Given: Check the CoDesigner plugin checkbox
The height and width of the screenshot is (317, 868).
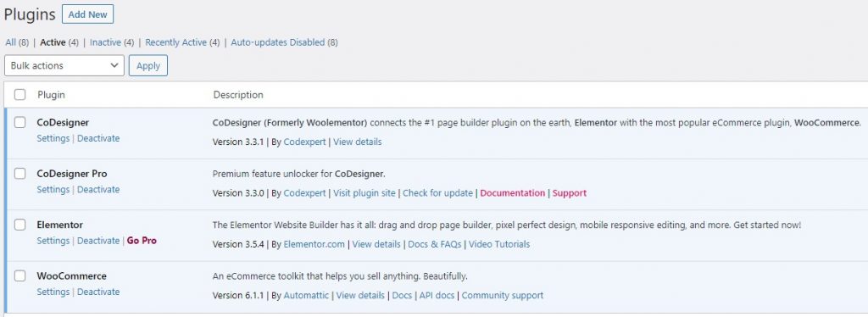Looking at the screenshot, I should coord(20,122).
